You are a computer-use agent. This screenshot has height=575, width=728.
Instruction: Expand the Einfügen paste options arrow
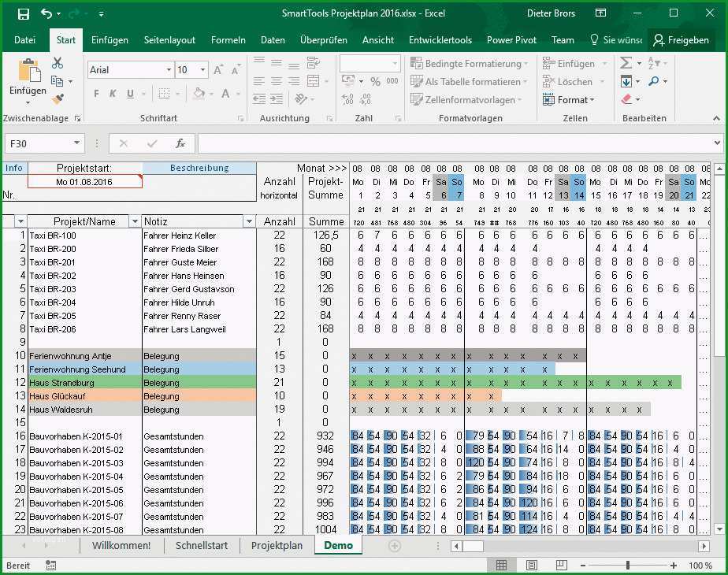pos(28,102)
